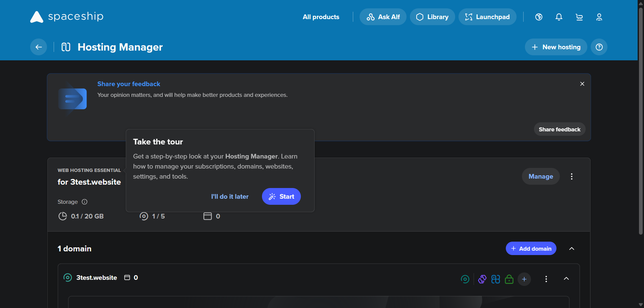Image resolution: width=644 pixels, height=308 pixels.
Task: Click websites count 1 / 5
Action: click(x=152, y=216)
